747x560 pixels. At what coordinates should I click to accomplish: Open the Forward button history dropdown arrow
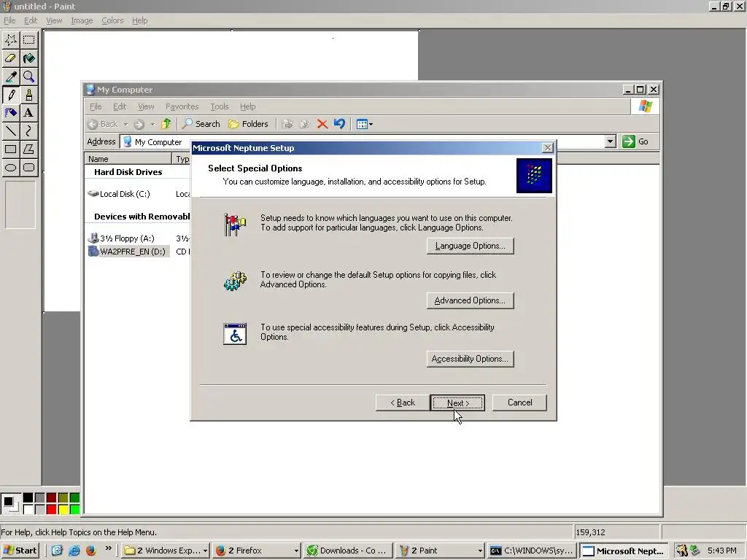pos(152,124)
